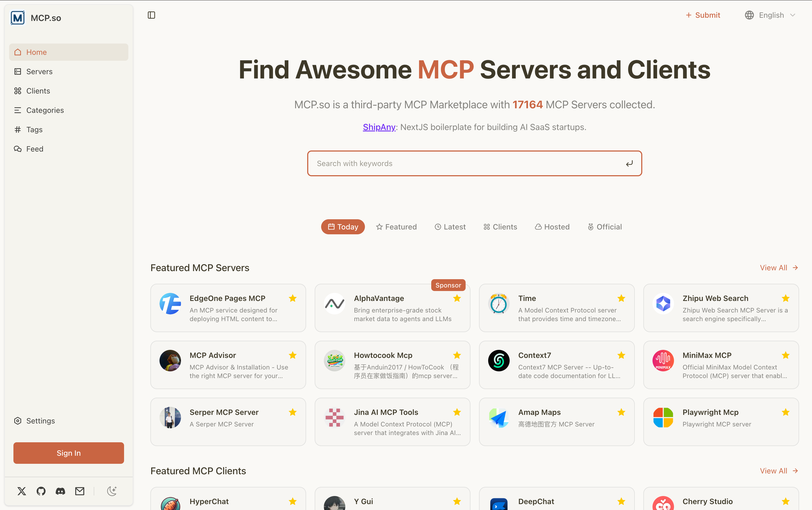Switch to the Featured tab
This screenshot has width=812, height=510.
[396, 227]
